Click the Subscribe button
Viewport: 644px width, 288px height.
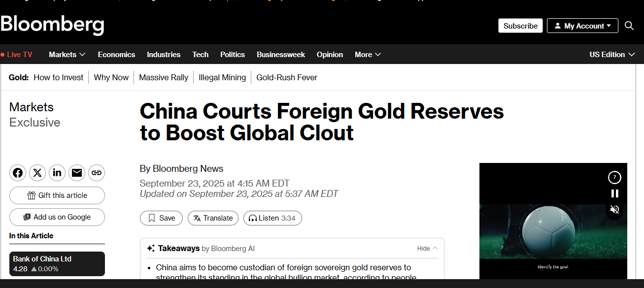coord(520,26)
